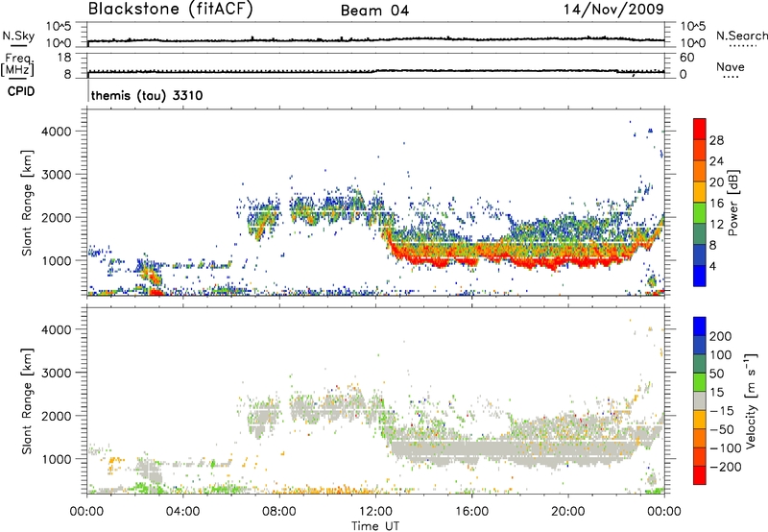This screenshot has width=768, height=532.
Task: Click the "18" tick on the frequency axis
Action: 64,58
